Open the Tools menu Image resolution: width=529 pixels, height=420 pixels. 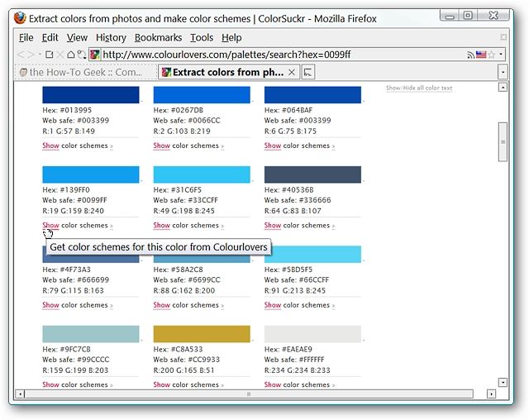coord(202,37)
